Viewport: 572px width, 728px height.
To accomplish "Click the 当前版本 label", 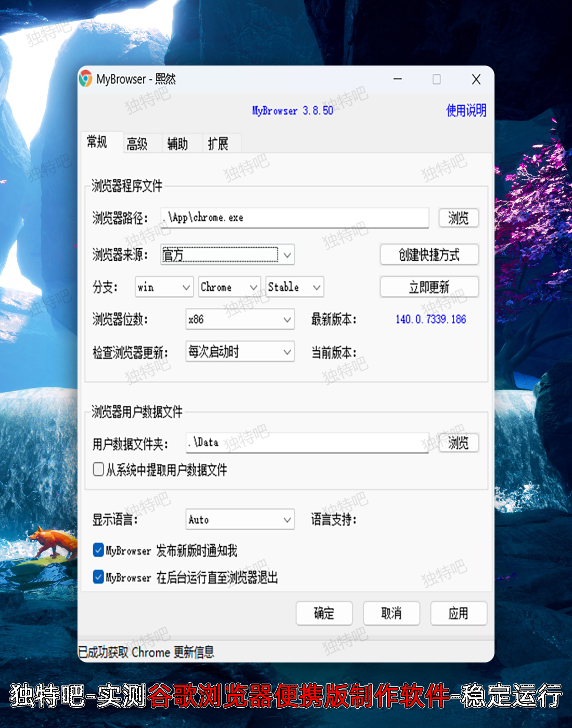I will [x=334, y=353].
